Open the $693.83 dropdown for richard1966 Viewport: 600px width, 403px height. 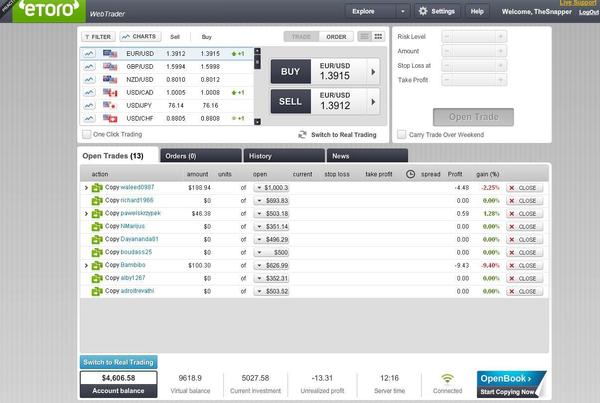tap(271, 201)
